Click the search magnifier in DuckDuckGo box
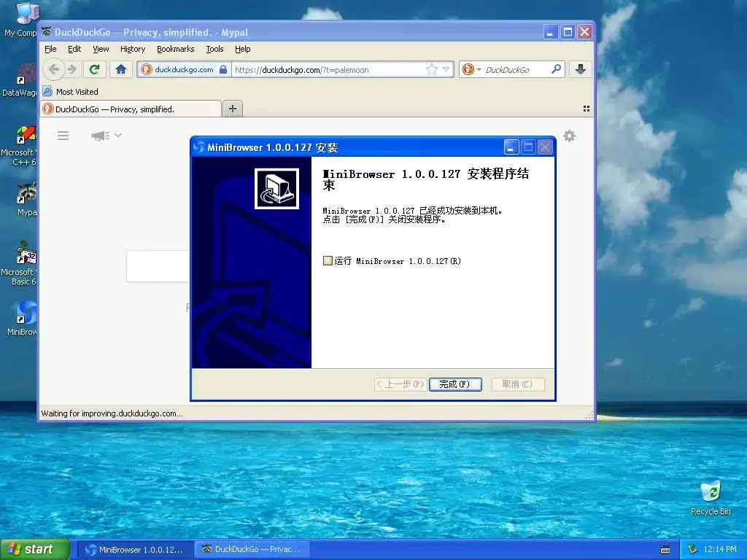This screenshot has height=560, width=747. pyautogui.click(x=555, y=69)
